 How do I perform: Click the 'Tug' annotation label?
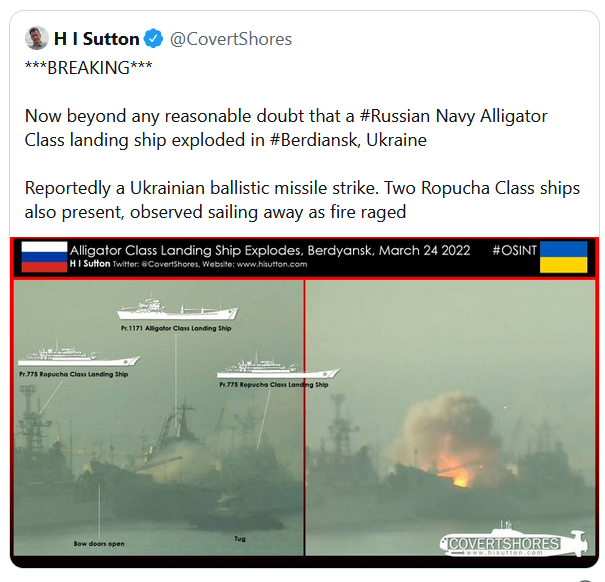pos(240,539)
